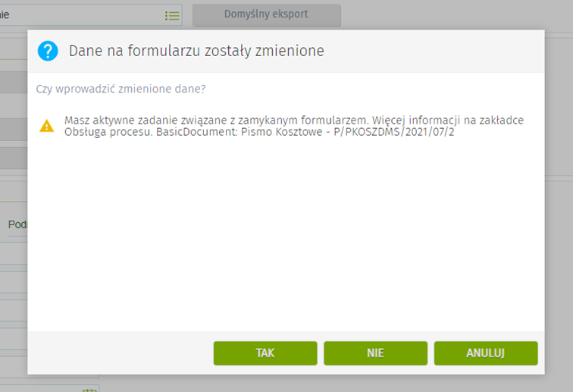573x392 pixels.
Task: Click the blue question mark icon
Action: pos(48,51)
